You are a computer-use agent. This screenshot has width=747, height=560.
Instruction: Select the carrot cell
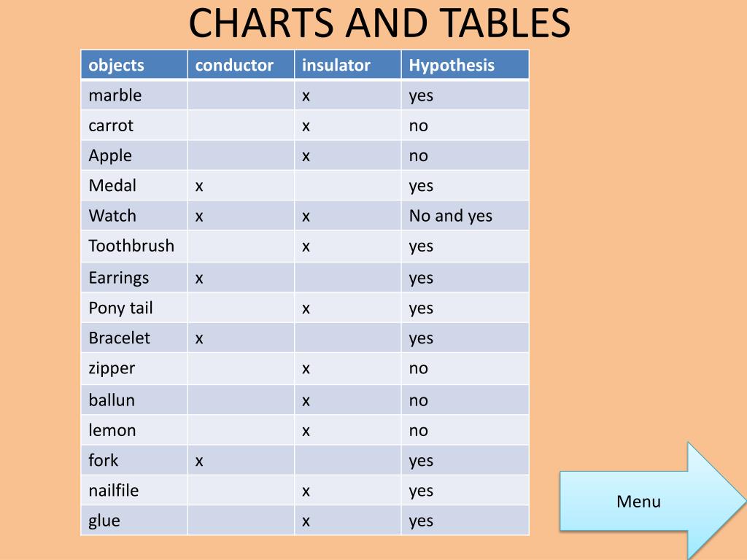[x=134, y=125]
